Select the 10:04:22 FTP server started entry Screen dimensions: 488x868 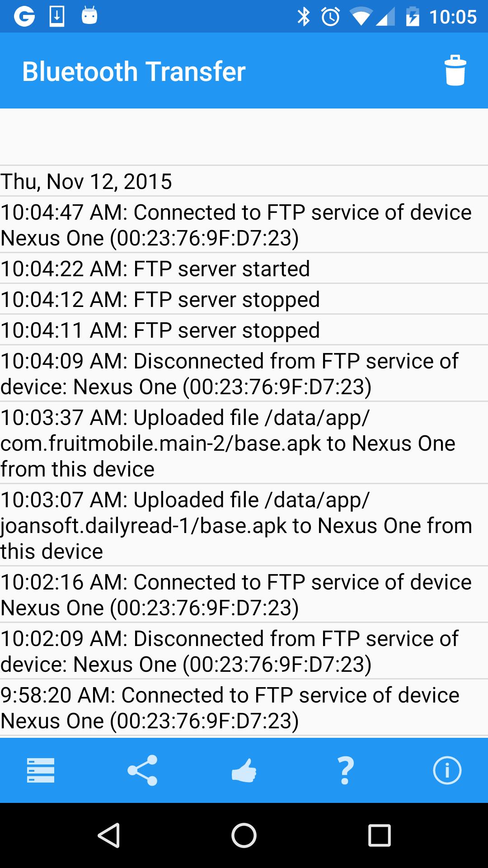click(244, 269)
